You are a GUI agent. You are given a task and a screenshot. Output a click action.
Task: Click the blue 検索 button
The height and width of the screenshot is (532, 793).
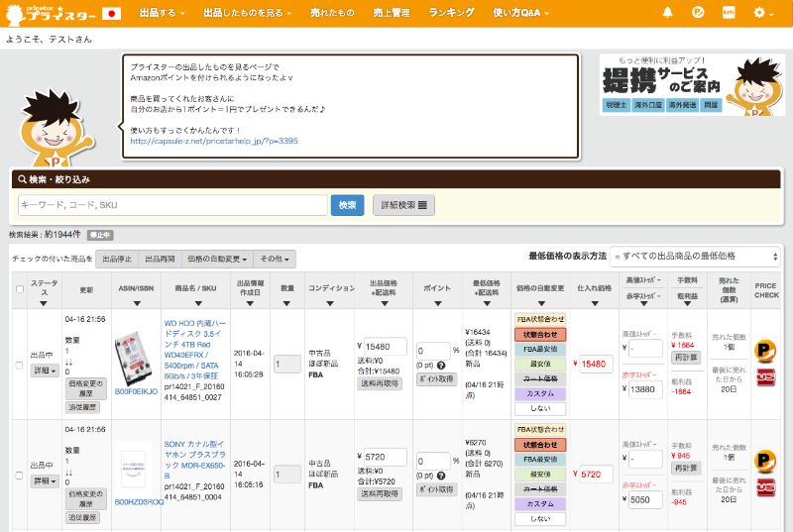coord(348,205)
